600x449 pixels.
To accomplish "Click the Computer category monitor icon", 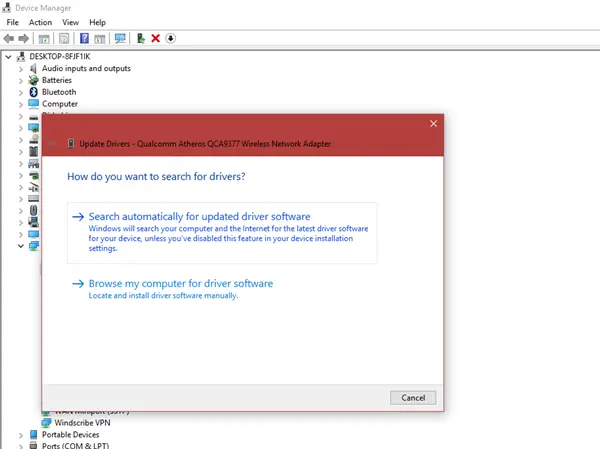I will (x=34, y=104).
